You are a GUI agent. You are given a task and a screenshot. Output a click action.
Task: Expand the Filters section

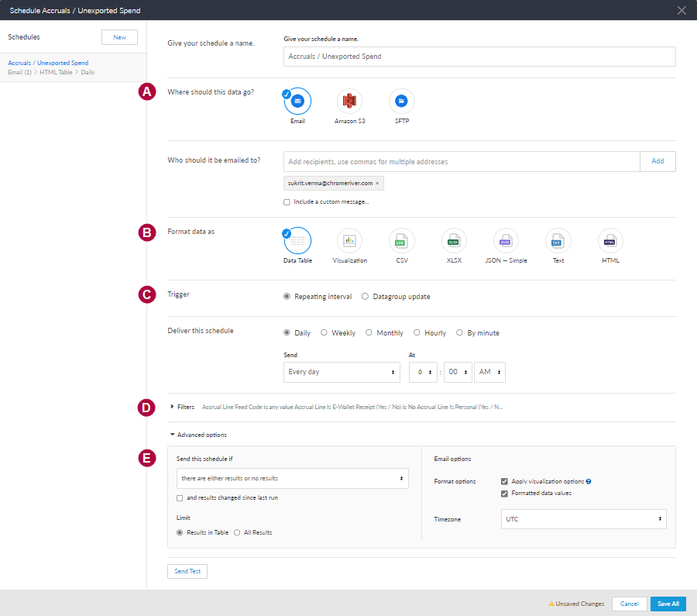coord(183,406)
